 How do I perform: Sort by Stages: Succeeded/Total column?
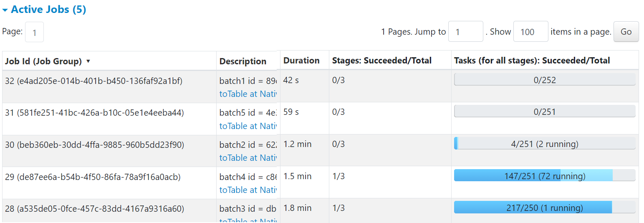coord(381,61)
